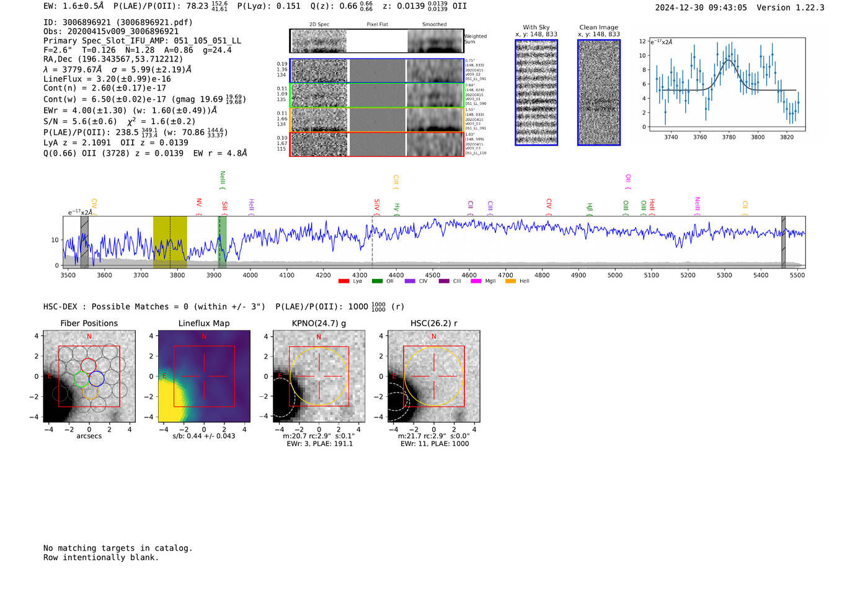Open the With Sky image thumbnail

click(536, 92)
